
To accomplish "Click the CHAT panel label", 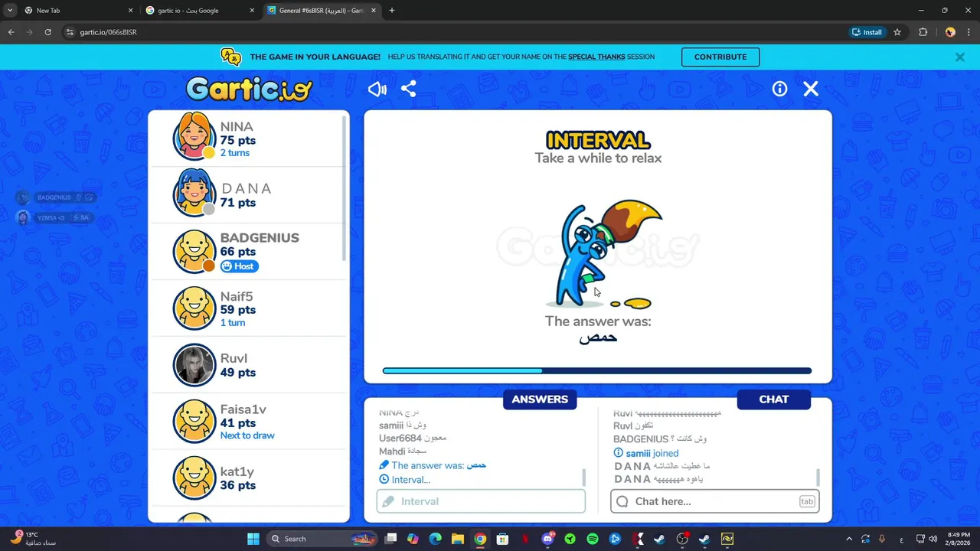I will pyautogui.click(x=774, y=399).
